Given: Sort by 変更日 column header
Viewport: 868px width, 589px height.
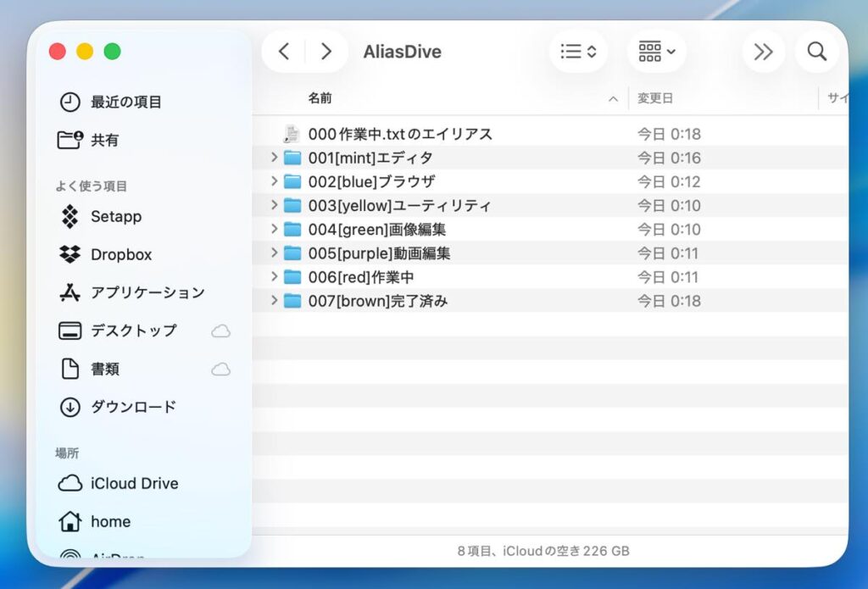Looking at the screenshot, I should click(x=655, y=98).
